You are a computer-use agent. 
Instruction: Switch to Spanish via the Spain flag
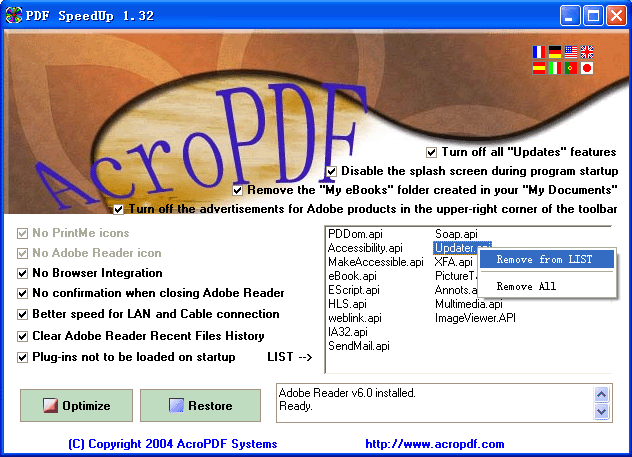538,68
